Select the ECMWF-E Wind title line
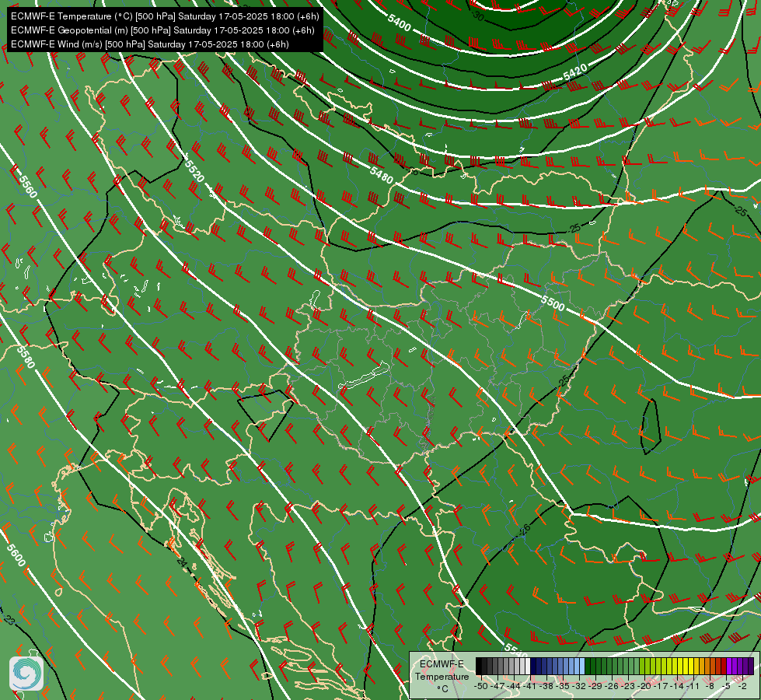761x700 pixels. pyautogui.click(x=149, y=44)
